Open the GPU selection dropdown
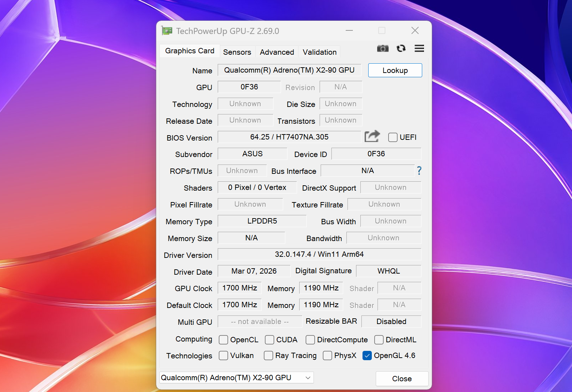The height and width of the screenshot is (392, 572). pos(237,378)
